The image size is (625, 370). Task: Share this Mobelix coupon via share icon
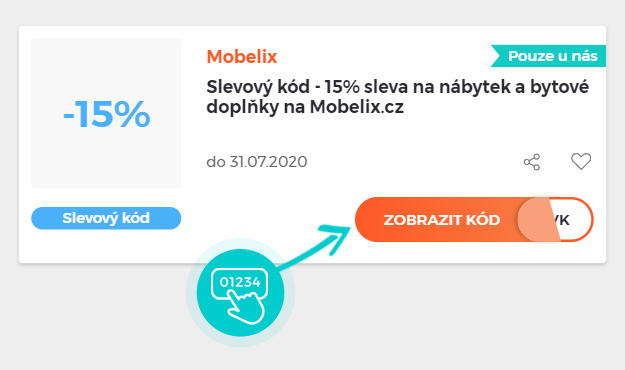(532, 162)
